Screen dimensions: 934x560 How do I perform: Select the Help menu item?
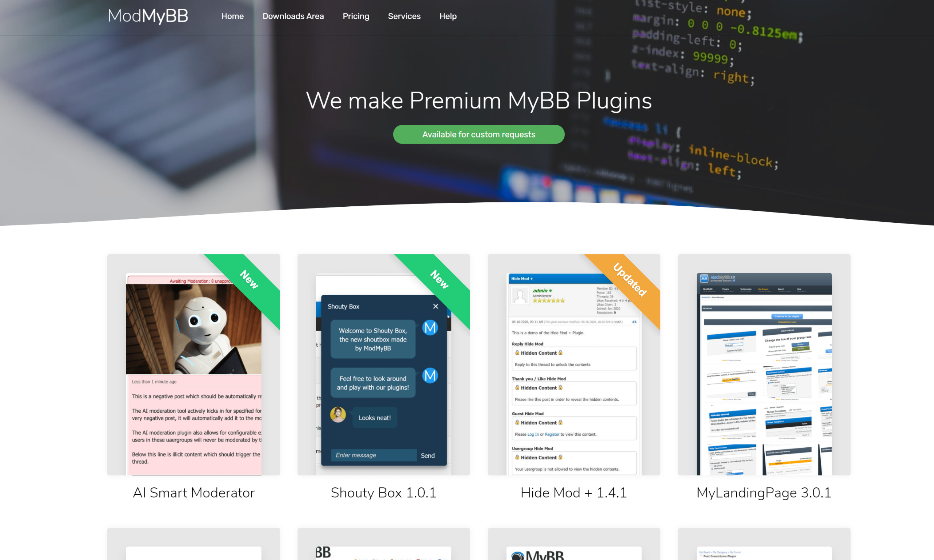click(x=448, y=16)
